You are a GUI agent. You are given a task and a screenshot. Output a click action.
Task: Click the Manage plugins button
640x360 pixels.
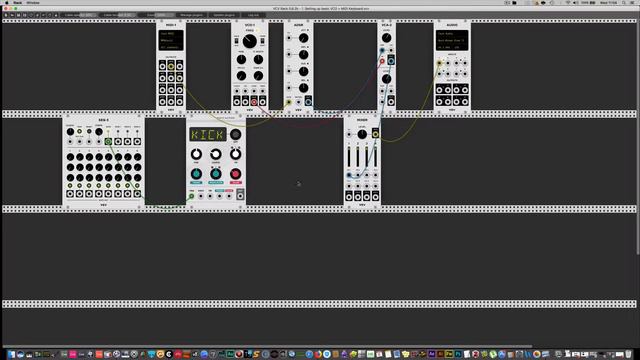191,15
